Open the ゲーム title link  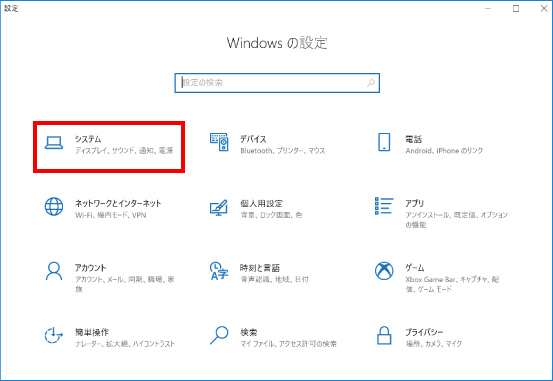pos(415,268)
